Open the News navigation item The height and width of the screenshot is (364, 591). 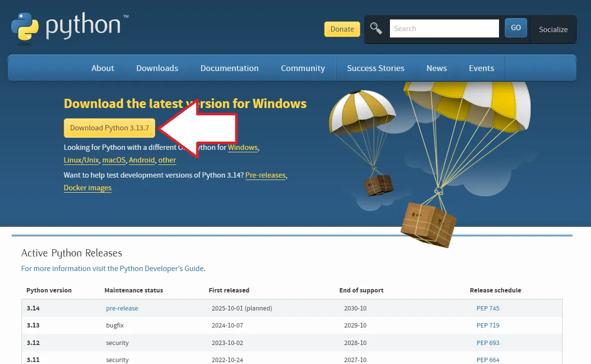click(437, 68)
